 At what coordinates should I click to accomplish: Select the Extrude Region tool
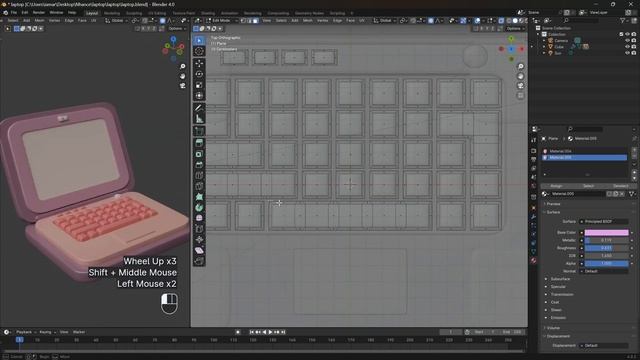click(x=199, y=143)
